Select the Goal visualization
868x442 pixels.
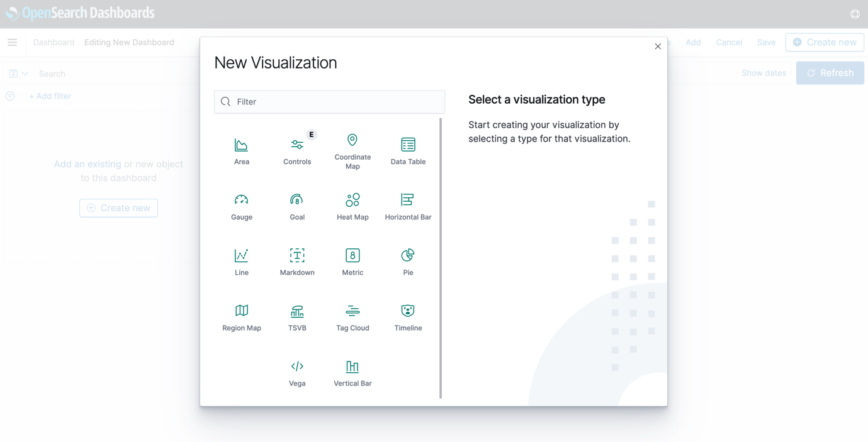click(x=297, y=207)
